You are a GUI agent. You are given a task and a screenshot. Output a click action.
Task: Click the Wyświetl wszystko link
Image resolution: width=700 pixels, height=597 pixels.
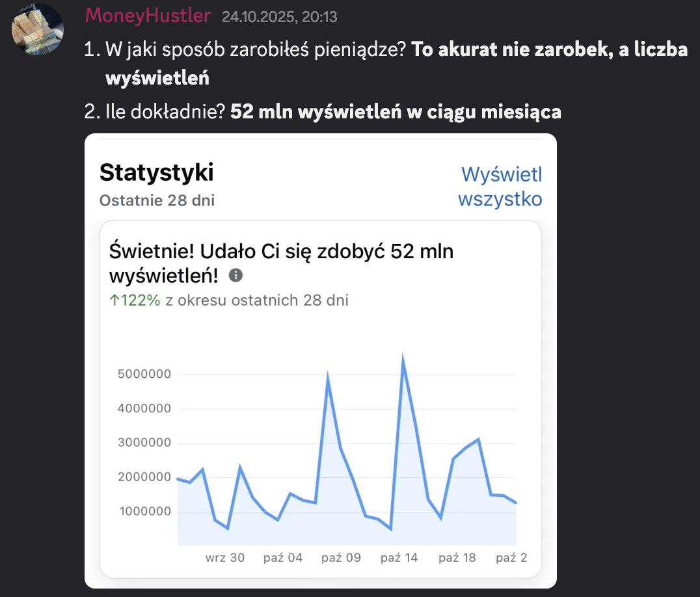tap(500, 187)
